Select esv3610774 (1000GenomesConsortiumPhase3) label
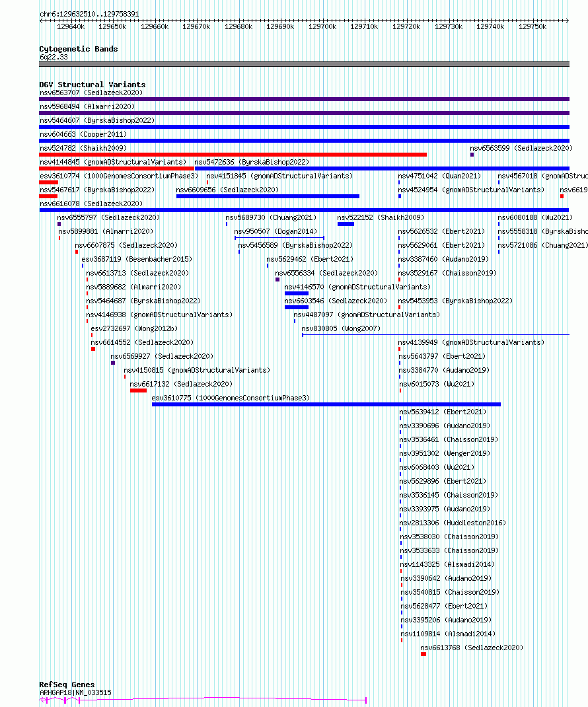The image size is (588, 707). click(119, 176)
